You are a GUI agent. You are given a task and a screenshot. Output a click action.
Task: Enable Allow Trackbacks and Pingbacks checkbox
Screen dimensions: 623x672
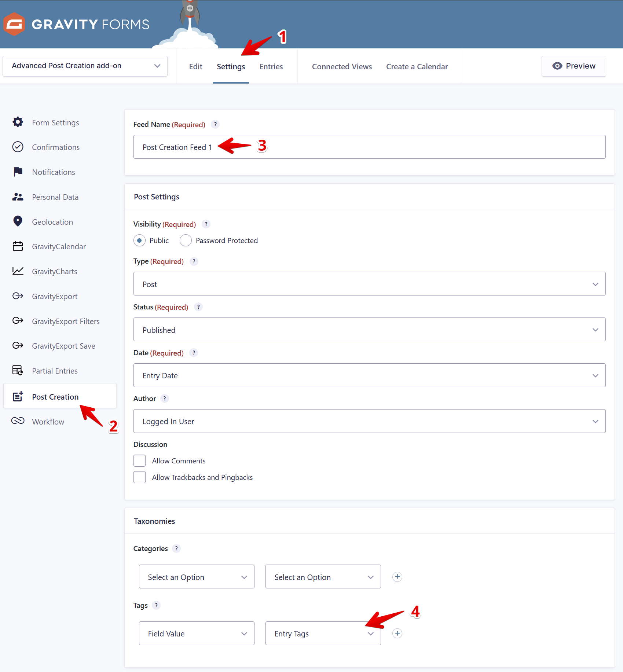pyautogui.click(x=139, y=477)
